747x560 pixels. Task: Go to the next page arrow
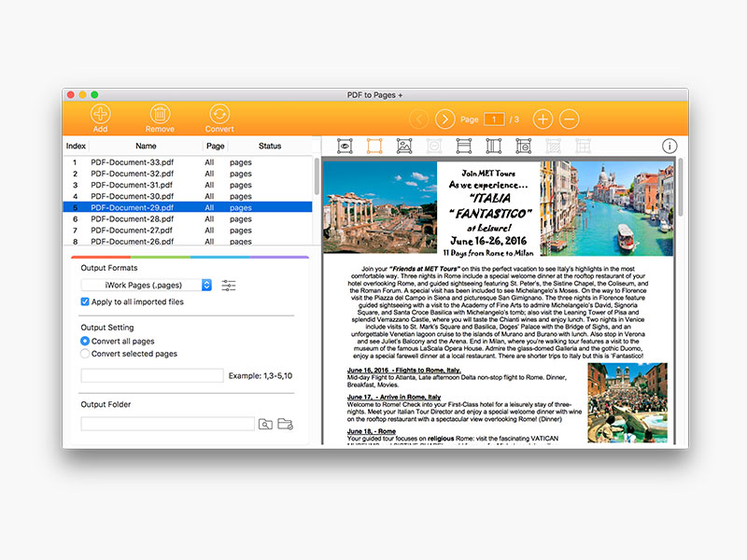click(445, 119)
